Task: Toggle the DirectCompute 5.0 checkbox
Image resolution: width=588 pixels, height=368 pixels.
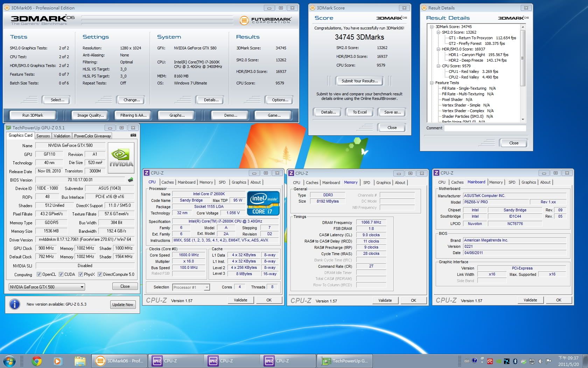Action: click(100, 274)
